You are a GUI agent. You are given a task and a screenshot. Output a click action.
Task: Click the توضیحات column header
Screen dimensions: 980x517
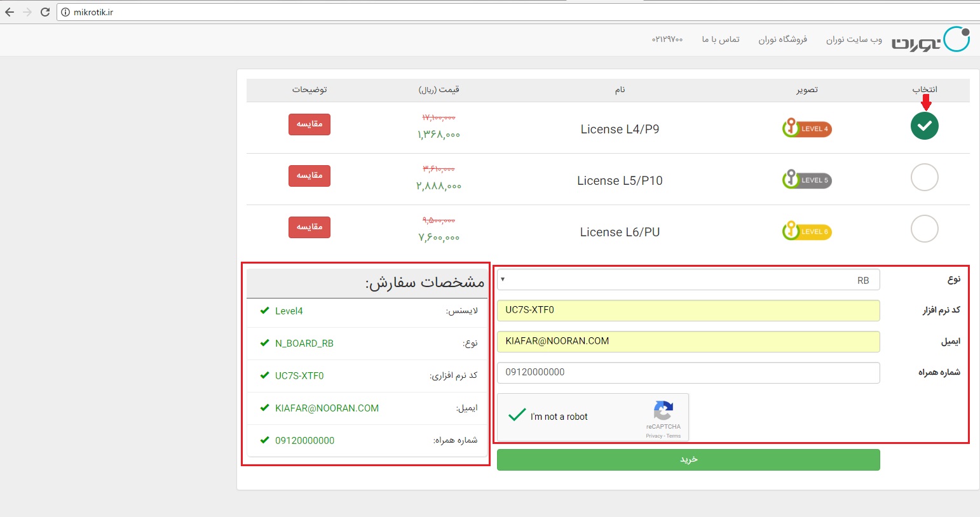310,90
